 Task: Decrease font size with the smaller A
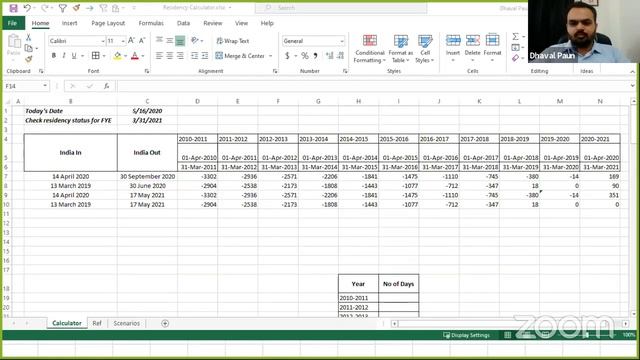point(142,40)
